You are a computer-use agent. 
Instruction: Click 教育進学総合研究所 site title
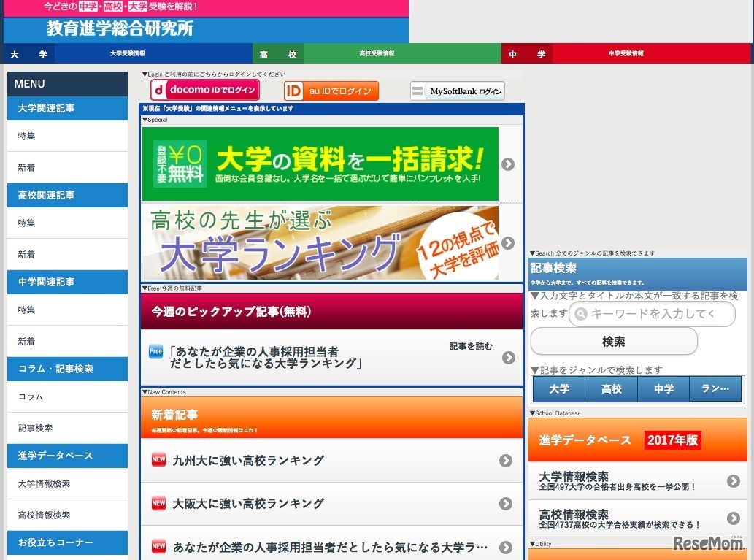pyautogui.click(x=120, y=28)
